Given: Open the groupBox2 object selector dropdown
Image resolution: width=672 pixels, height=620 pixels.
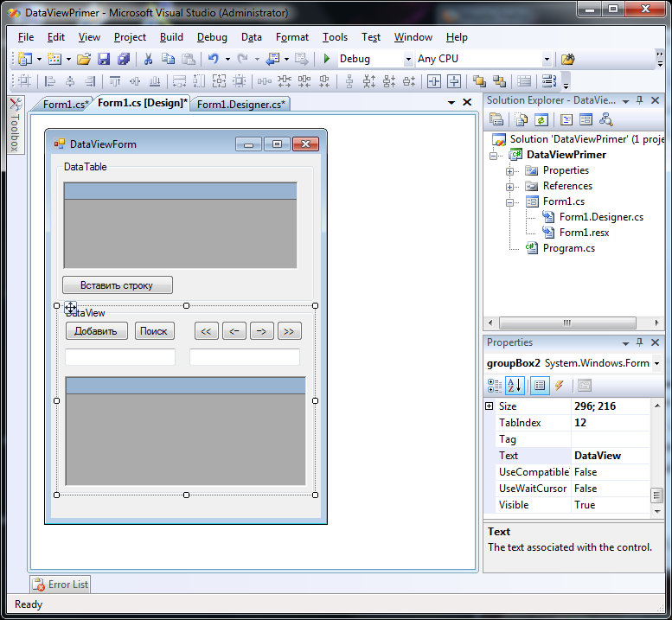Looking at the screenshot, I should tap(656, 363).
